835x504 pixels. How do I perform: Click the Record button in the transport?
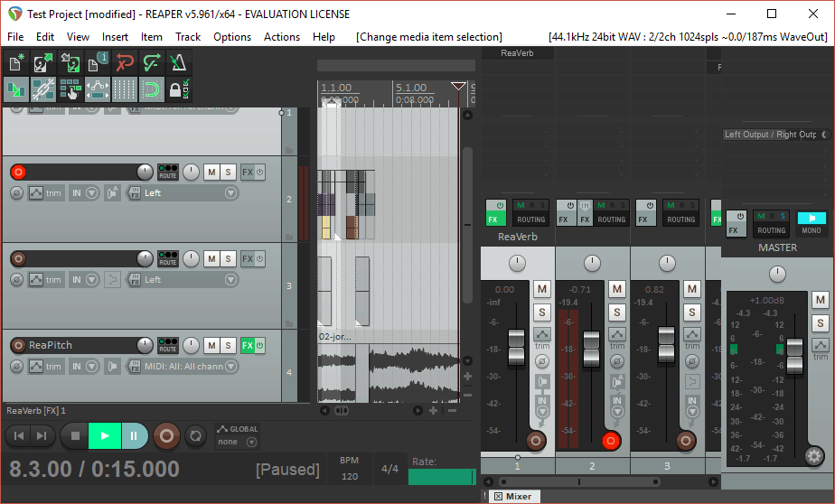point(166,435)
